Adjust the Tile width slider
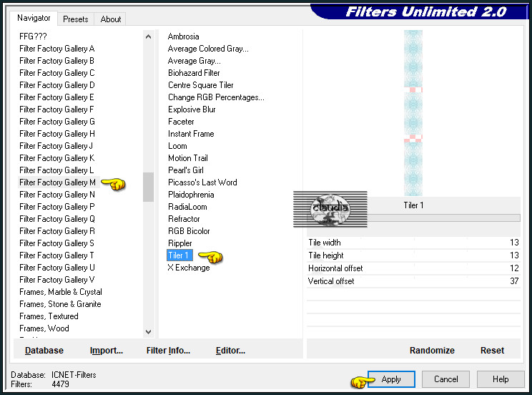The image size is (532, 395). click(413, 243)
